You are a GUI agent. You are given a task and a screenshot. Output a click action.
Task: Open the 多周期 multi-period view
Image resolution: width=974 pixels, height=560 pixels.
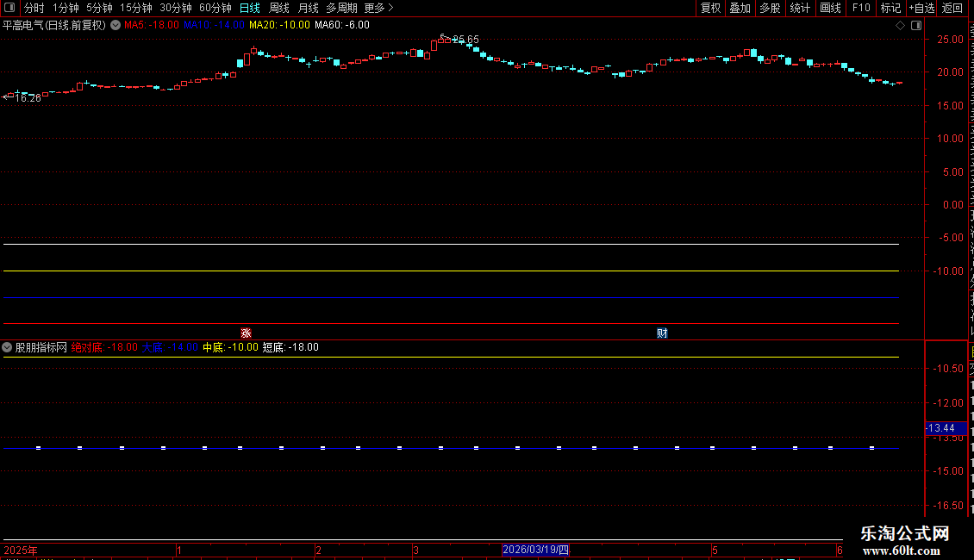(341, 8)
